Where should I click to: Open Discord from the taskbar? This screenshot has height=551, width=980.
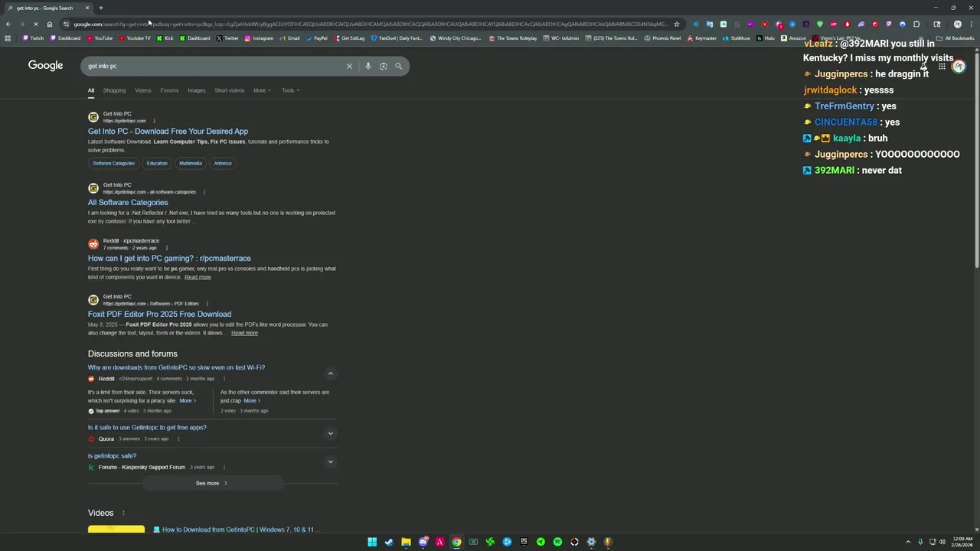pyautogui.click(x=423, y=542)
